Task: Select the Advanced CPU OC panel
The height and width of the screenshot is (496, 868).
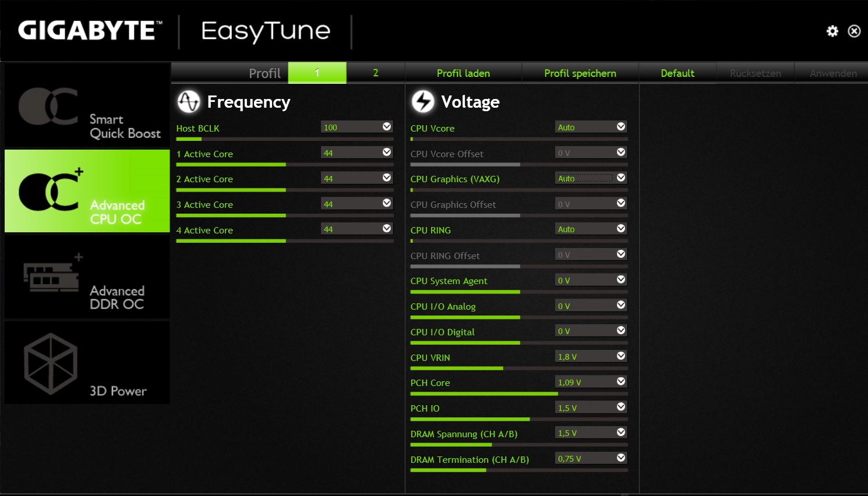Action: click(87, 191)
